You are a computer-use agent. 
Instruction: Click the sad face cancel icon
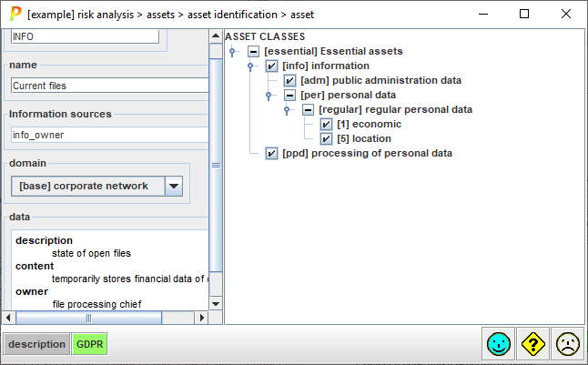tap(567, 344)
